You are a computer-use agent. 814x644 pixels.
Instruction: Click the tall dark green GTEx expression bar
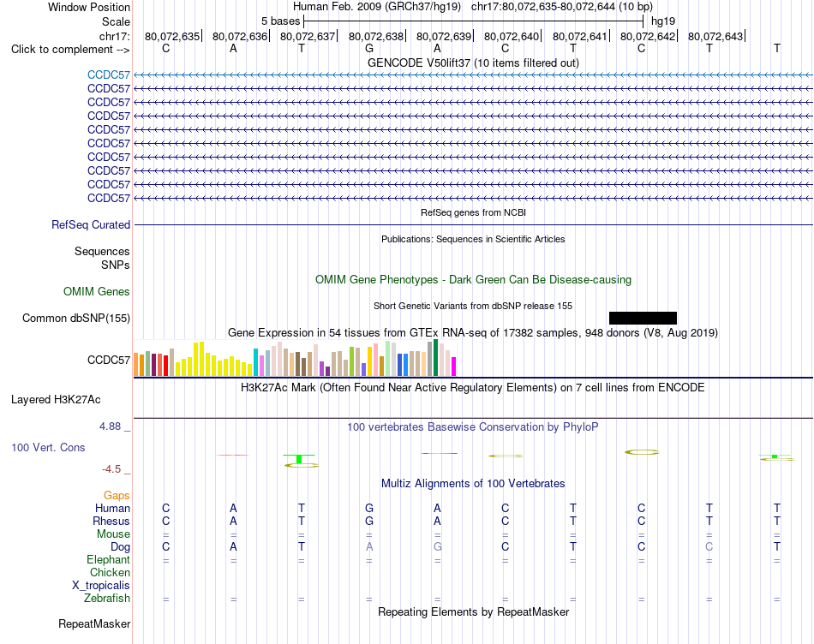click(436, 358)
